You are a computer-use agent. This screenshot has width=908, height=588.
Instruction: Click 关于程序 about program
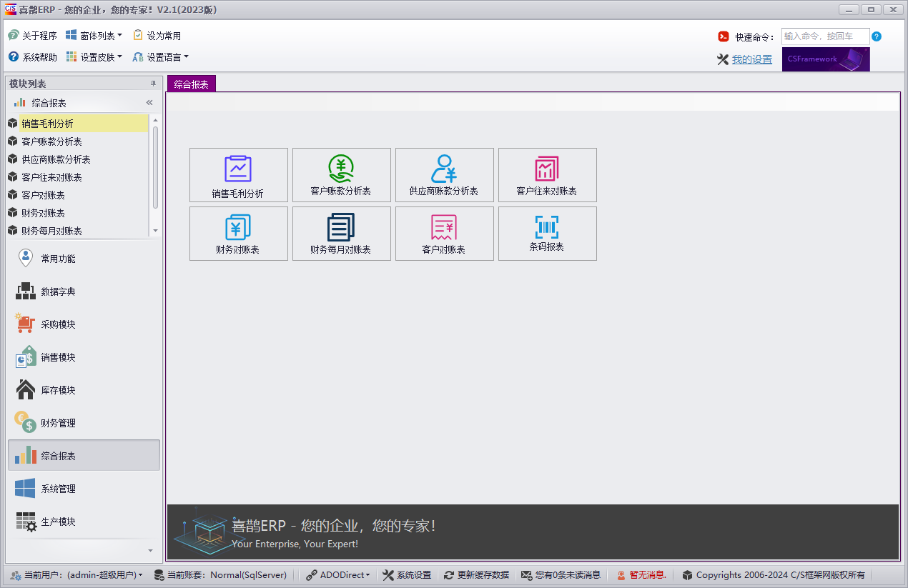click(33, 36)
